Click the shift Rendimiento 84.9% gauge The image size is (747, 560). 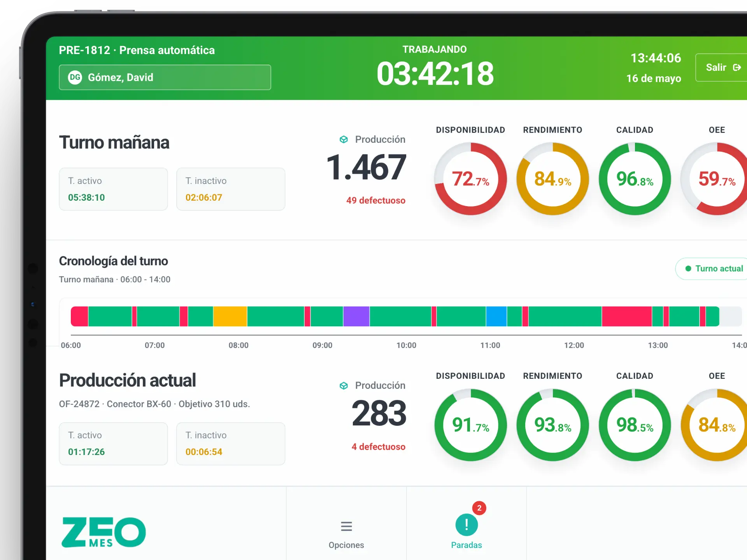(553, 179)
